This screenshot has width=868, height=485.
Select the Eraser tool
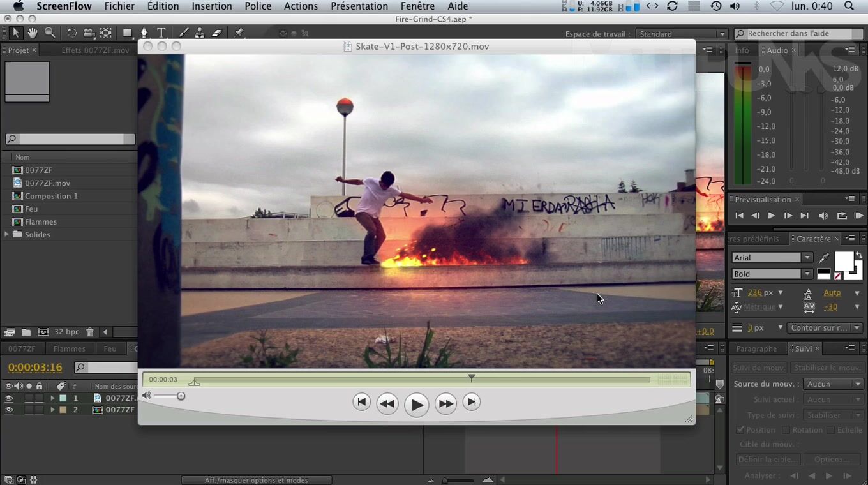click(216, 33)
